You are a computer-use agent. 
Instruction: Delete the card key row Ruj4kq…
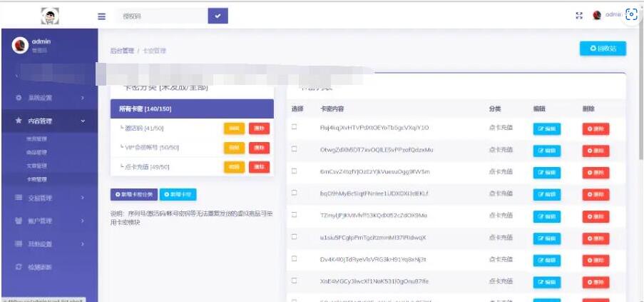pos(596,129)
